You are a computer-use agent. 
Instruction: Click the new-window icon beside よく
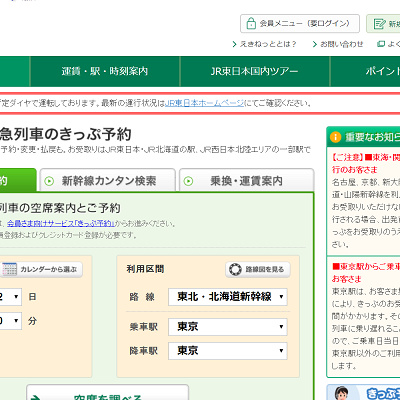click(x=381, y=44)
